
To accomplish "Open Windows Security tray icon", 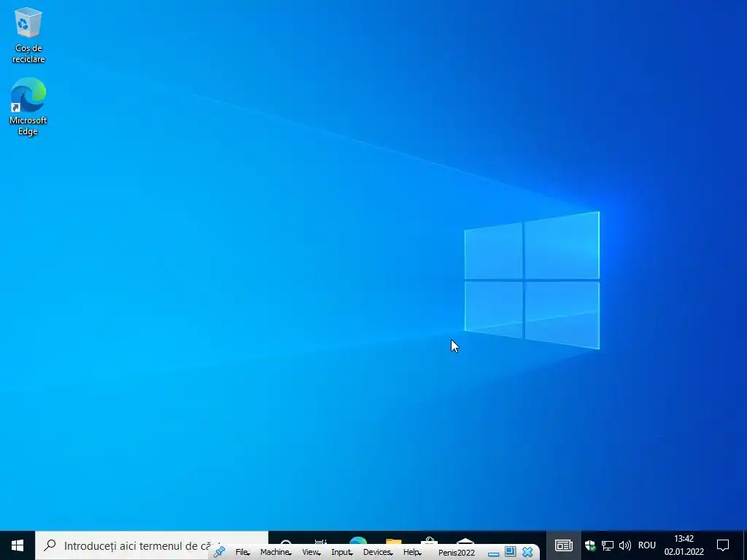I will [x=590, y=545].
